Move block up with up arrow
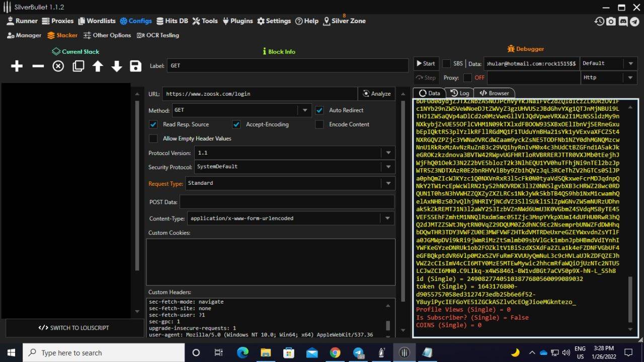This screenshot has height=362, width=644. [98, 66]
